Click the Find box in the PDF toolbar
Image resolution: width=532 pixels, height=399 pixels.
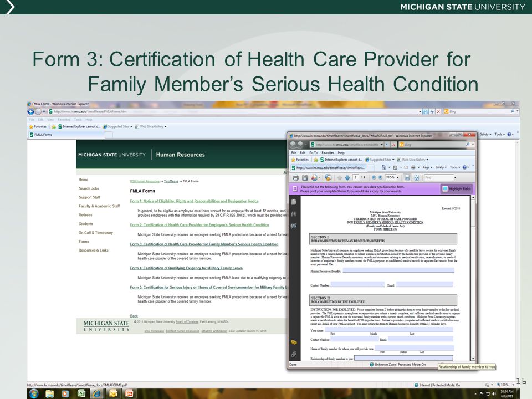pyautogui.click(x=439, y=177)
